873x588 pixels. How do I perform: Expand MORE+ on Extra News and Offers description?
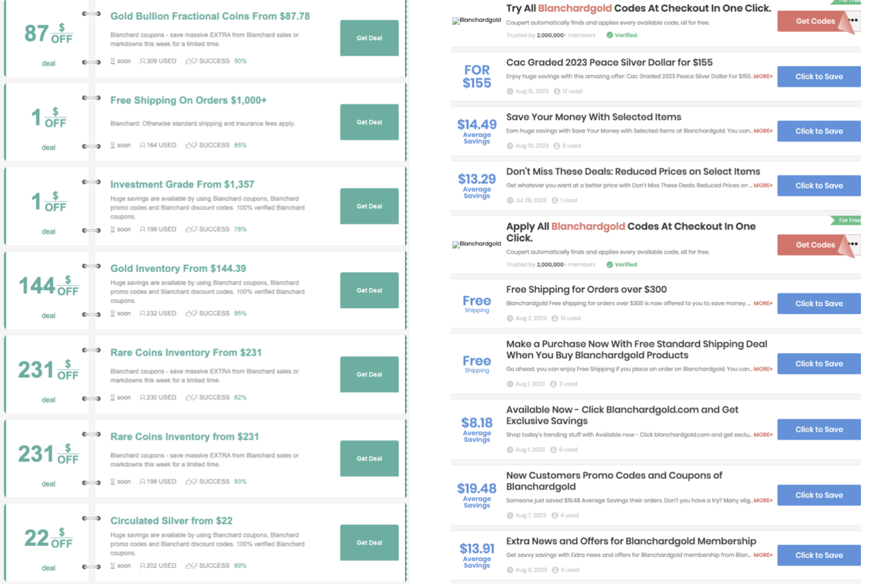coord(763,555)
